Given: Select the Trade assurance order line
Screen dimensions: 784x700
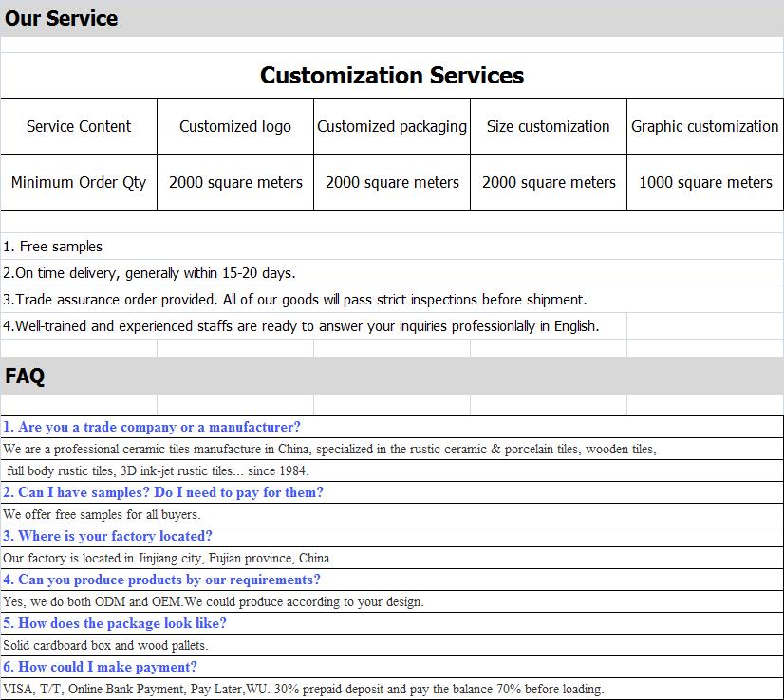Looking at the screenshot, I should 294,300.
